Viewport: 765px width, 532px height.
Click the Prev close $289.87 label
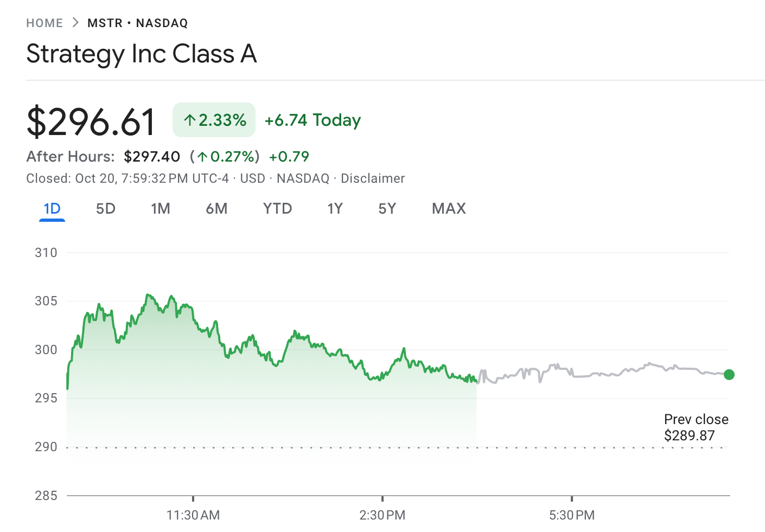pyautogui.click(x=696, y=427)
